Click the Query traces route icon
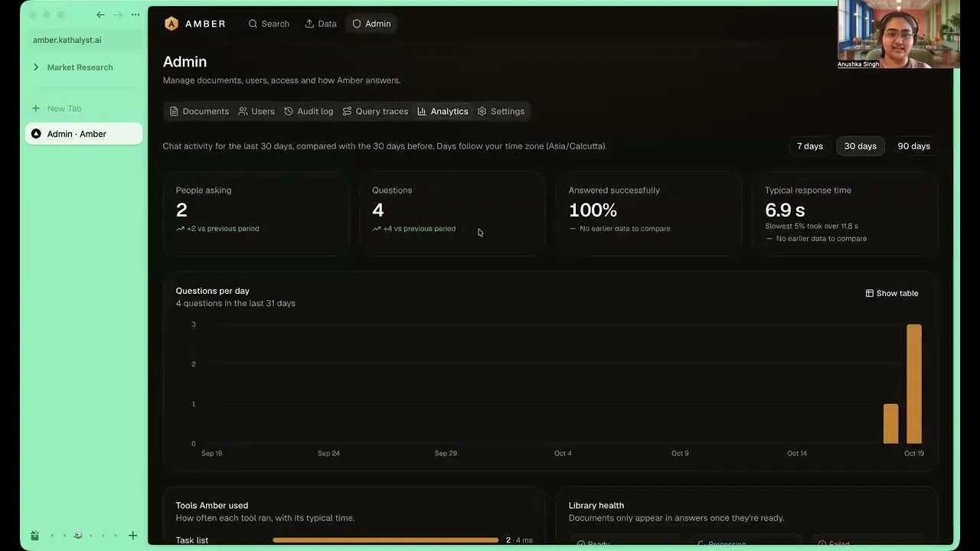This screenshot has width=980, height=551. tap(347, 111)
